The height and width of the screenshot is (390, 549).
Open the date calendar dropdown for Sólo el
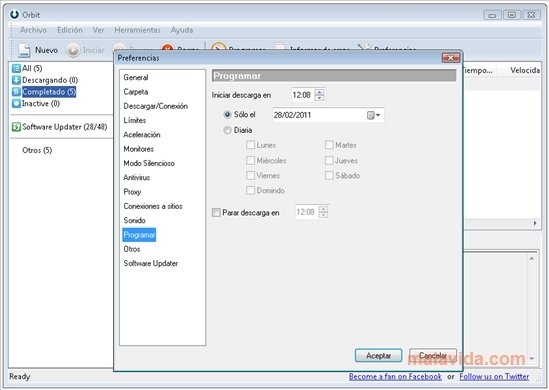click(x=373, y=115)
